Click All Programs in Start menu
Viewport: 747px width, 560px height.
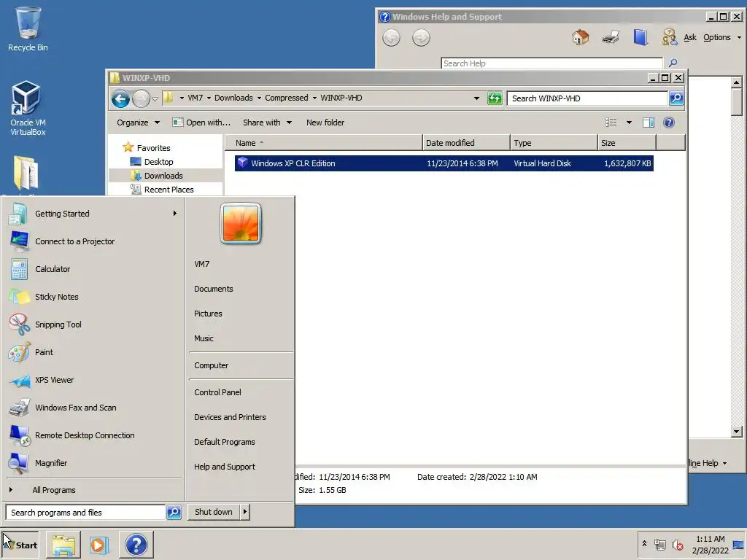pyautogui.click(x=54, y=490)
